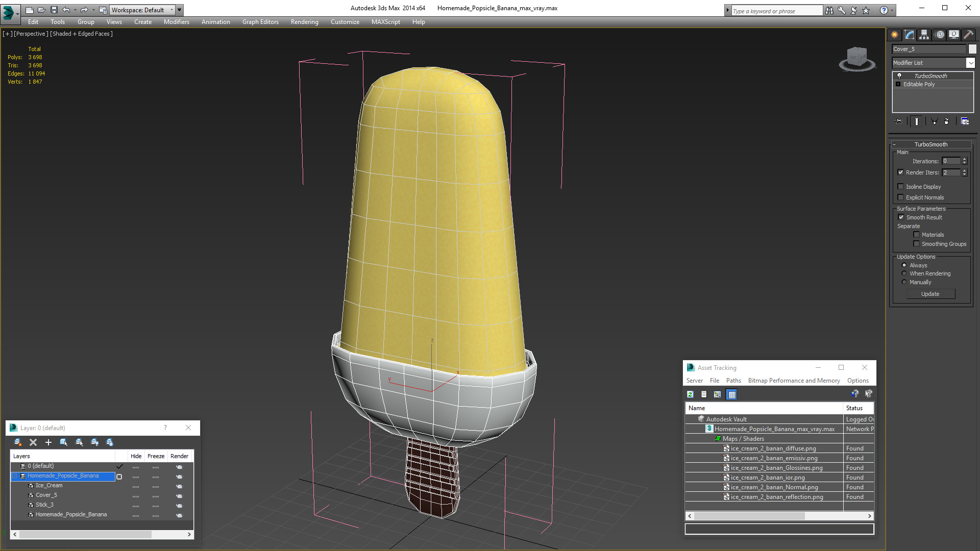This screenshot has height=551, width=980.
Task: Click Hide/Unhide All Layers icon
Action: [x=94, y=442]
